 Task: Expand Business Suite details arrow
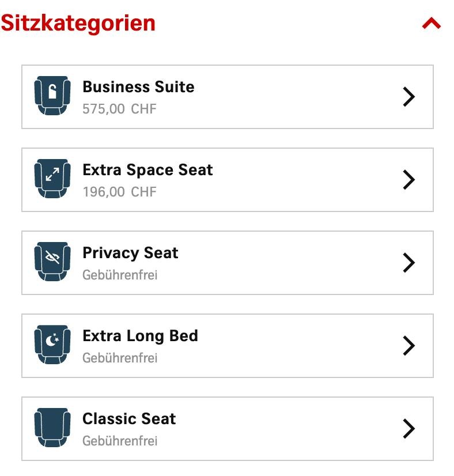click(408, 97)
